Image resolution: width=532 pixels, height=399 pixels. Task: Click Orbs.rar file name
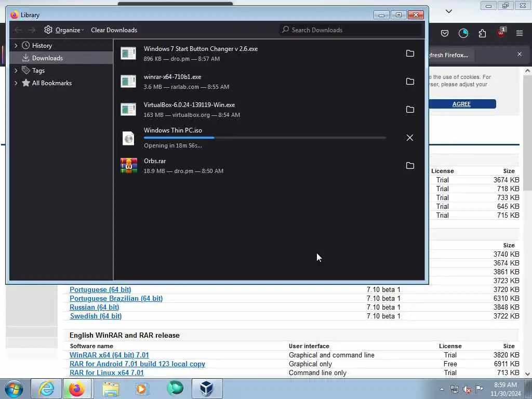click(x=155, y=161)
